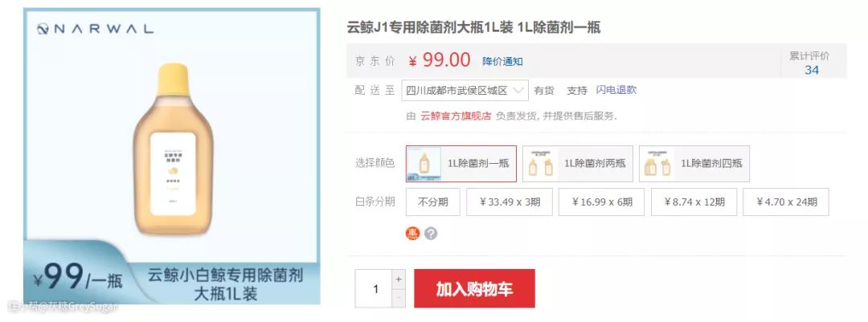The height and width of the screenshot is (322, 868).
Task: Click the four-bottle thumbnail in 1L除菌剂四瓶 option
Action: (657, 164)
